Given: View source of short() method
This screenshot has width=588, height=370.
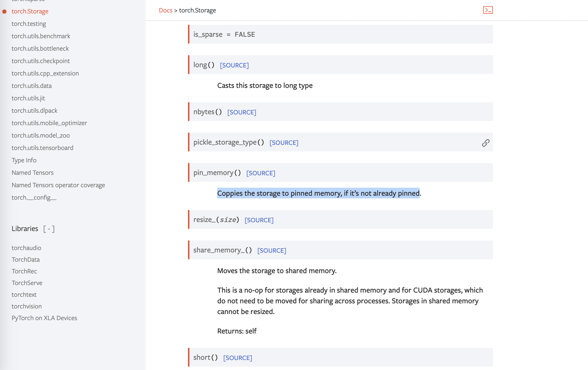Looking at the screenshot, I should click(237, 358).
